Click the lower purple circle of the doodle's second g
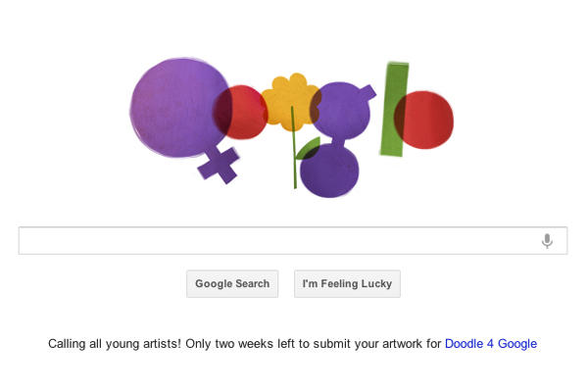The width and height of the screenshot is (588, 392). (x=329, y=171)
